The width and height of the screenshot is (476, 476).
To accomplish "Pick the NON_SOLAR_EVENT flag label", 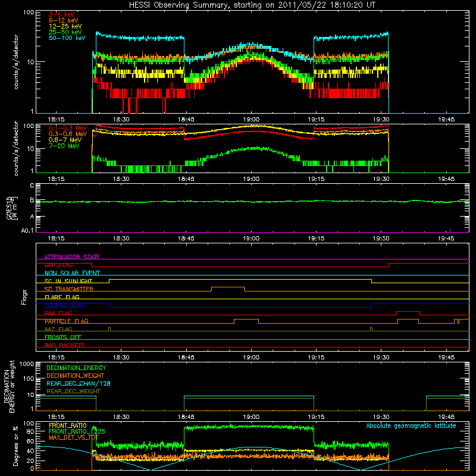I will click(x=72, y=273).
